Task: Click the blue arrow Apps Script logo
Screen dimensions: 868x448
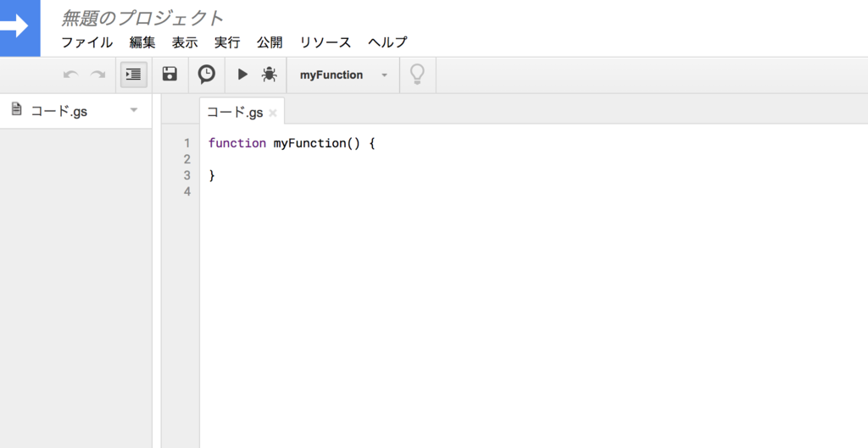Action: (20, 28)
